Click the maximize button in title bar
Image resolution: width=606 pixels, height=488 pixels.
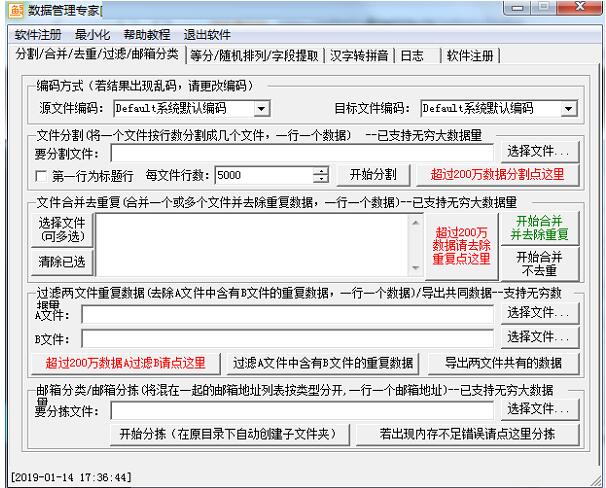coord(544,7)
